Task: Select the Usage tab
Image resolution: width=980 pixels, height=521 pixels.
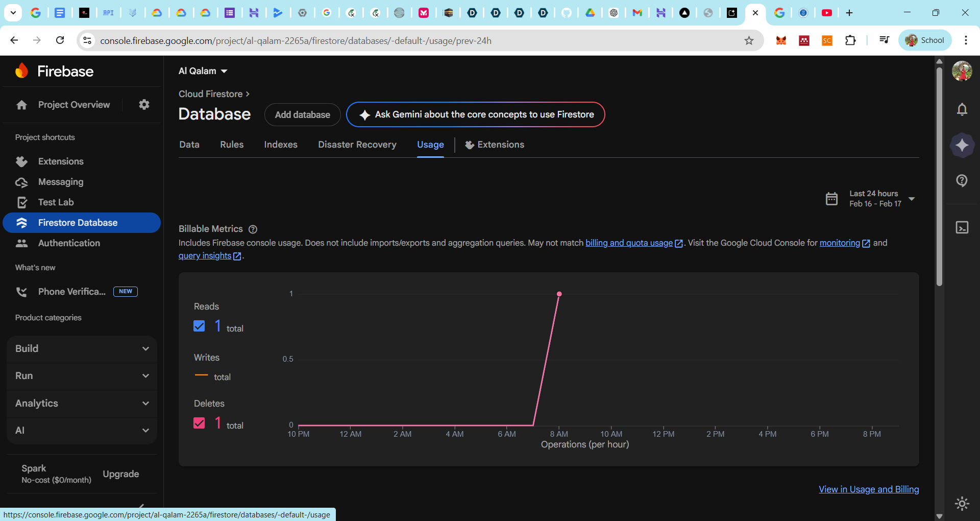Action: click(x=430, y=145)
